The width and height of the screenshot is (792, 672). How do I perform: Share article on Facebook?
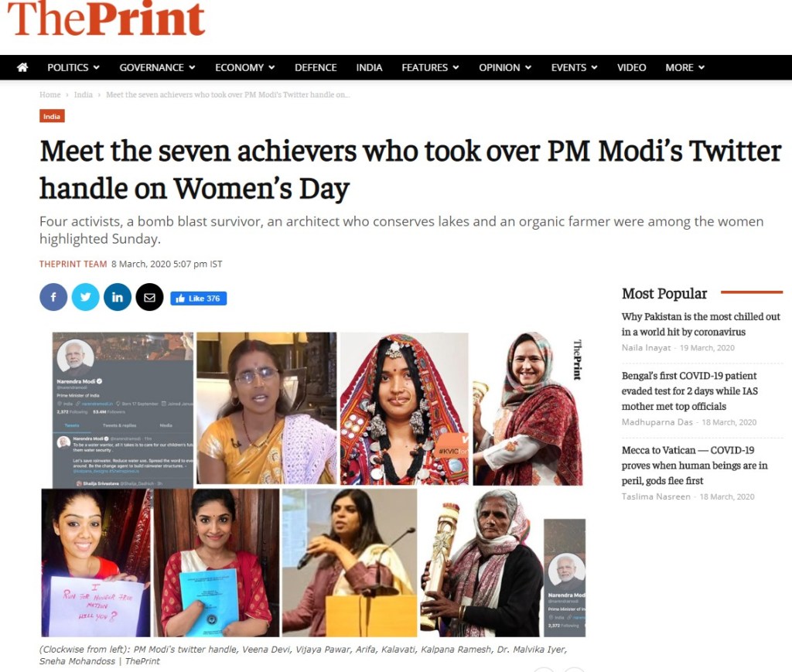point(53,298)
